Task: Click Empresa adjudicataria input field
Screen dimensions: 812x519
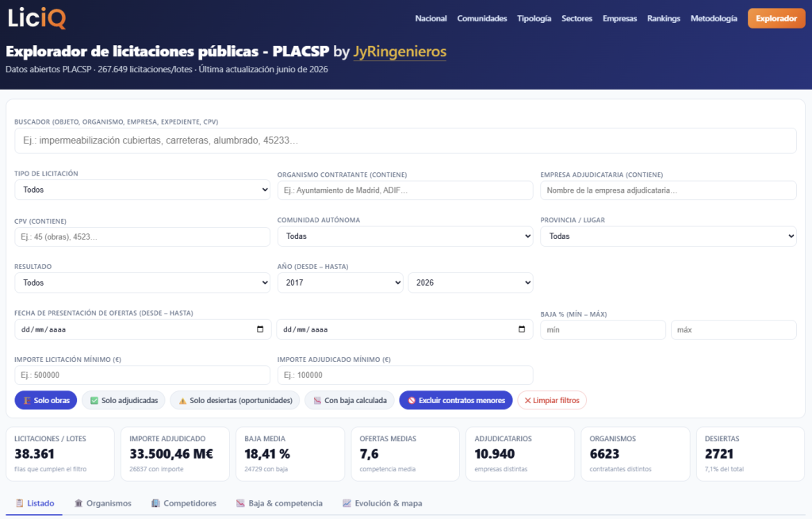Action: pos(668,190)
